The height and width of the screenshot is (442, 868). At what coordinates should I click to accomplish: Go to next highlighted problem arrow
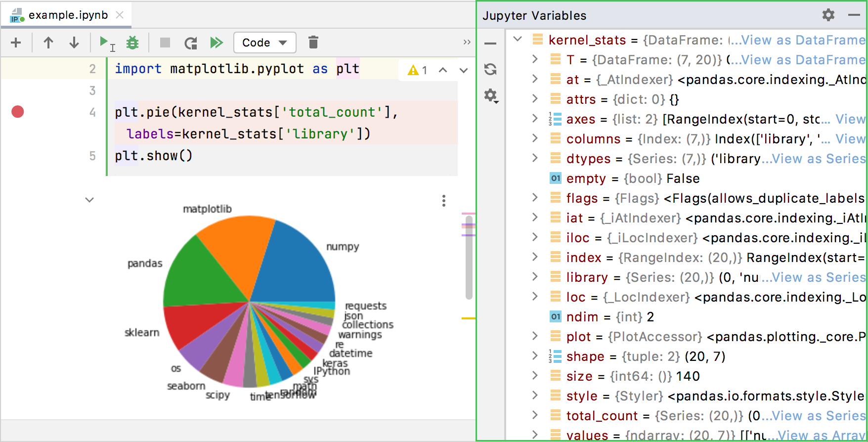click(464, 70)
